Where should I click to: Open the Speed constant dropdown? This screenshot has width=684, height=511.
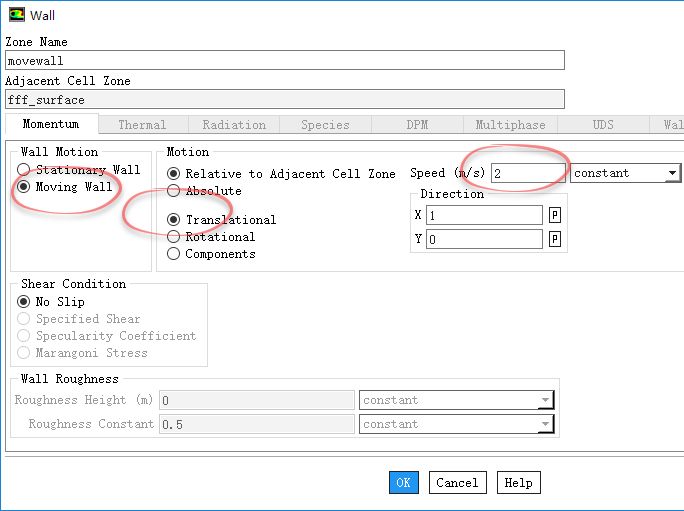[x=625, y=173]
